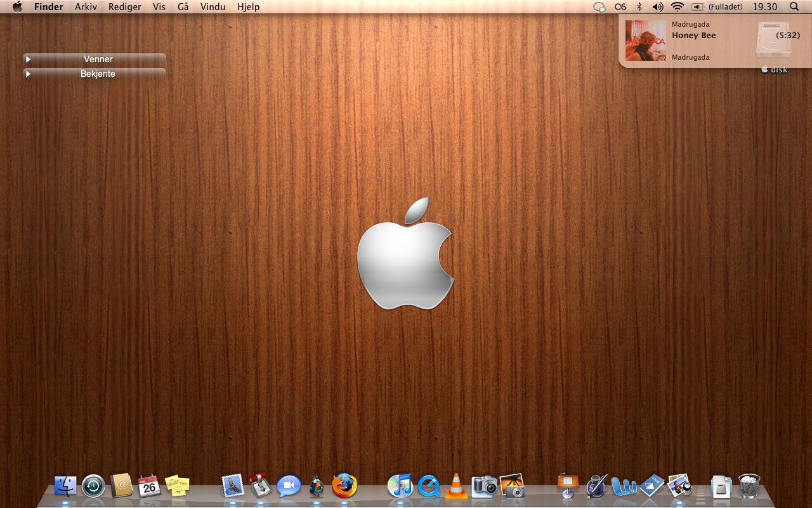Open the Wi-Fi status menu
This screenshot has height=508, width=812.
tap(678, 7)
